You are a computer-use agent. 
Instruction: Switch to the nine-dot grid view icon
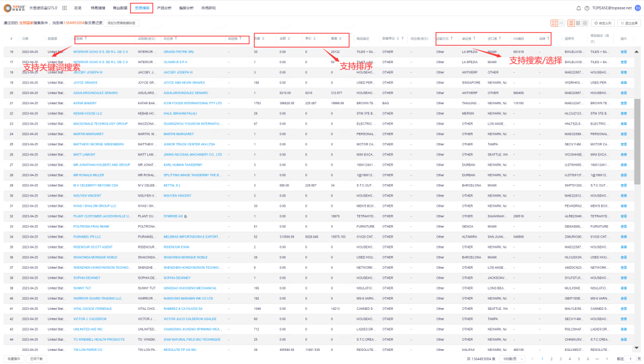pyautogui.click(x=578, y=23)
